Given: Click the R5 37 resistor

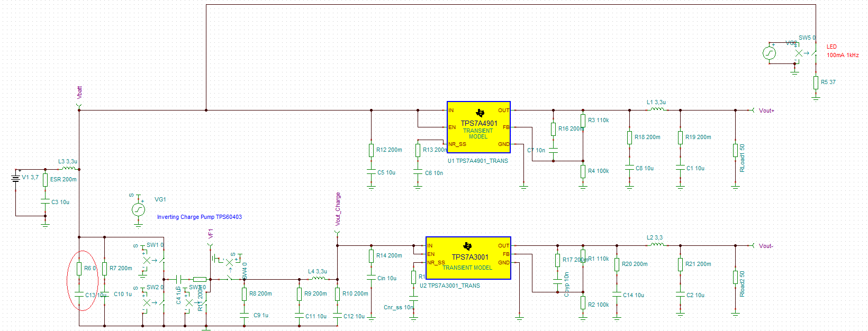Looking at the screenshot, I should (816, 82).
